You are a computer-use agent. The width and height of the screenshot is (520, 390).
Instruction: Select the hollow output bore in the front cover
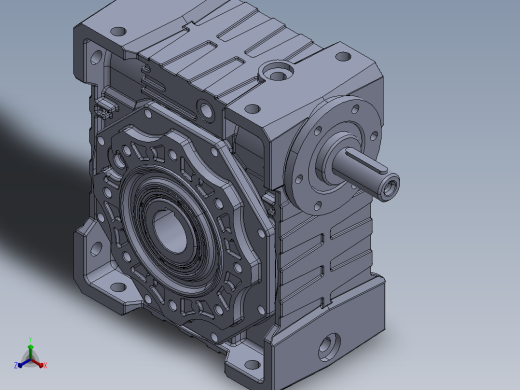click(169, 230)
